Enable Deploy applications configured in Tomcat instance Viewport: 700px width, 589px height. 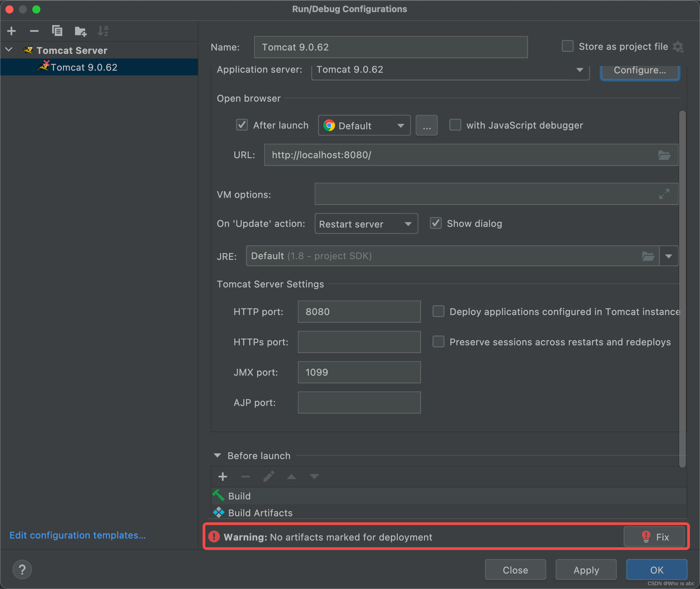(x=439, y=311)
